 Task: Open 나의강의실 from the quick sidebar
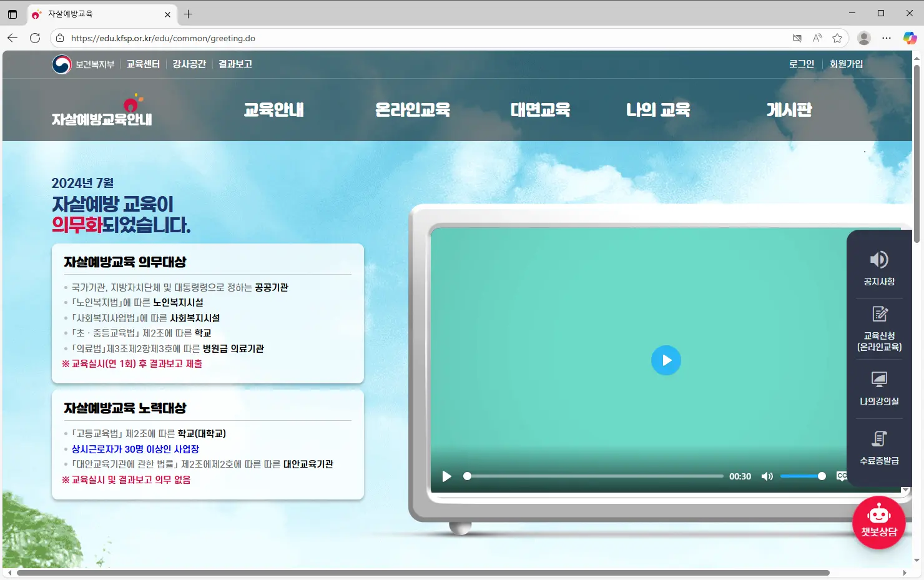tap(879, 387)
